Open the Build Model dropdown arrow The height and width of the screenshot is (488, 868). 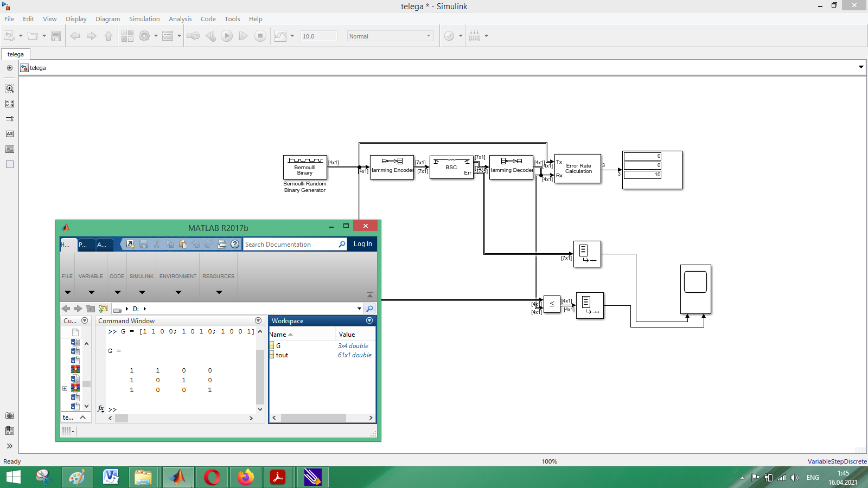pos(486,36)
